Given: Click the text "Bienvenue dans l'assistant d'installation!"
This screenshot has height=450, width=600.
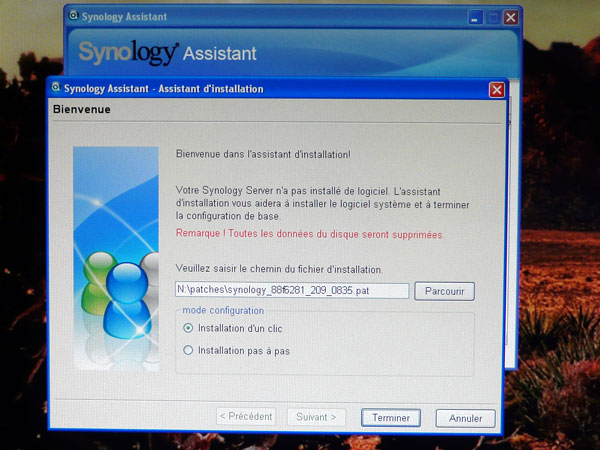Looking at the screenshot, I should (x=263, y=154).
